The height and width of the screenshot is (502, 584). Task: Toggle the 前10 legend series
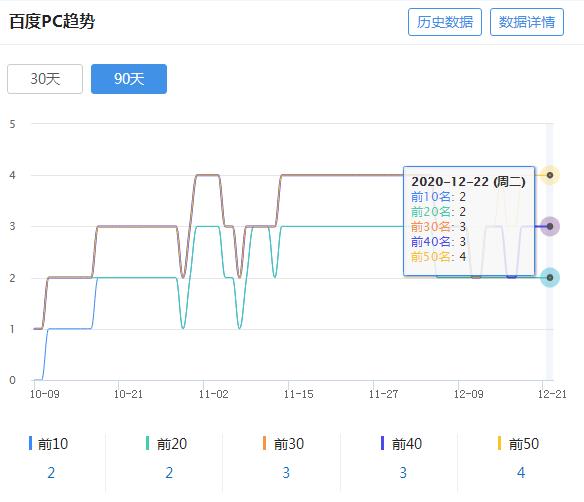coord(48,444)
